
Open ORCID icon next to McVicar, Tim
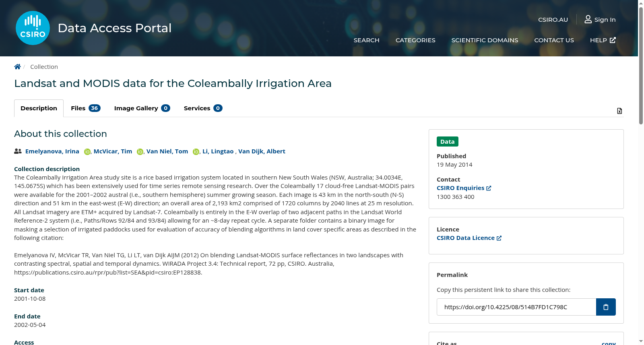[x=140, y=152]
